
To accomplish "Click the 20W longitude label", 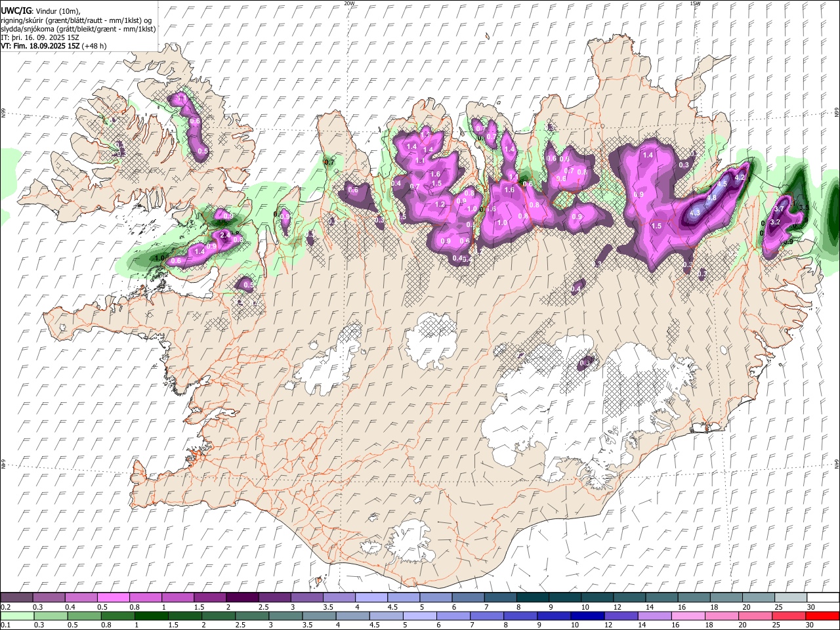I will (x=349, y=3).
